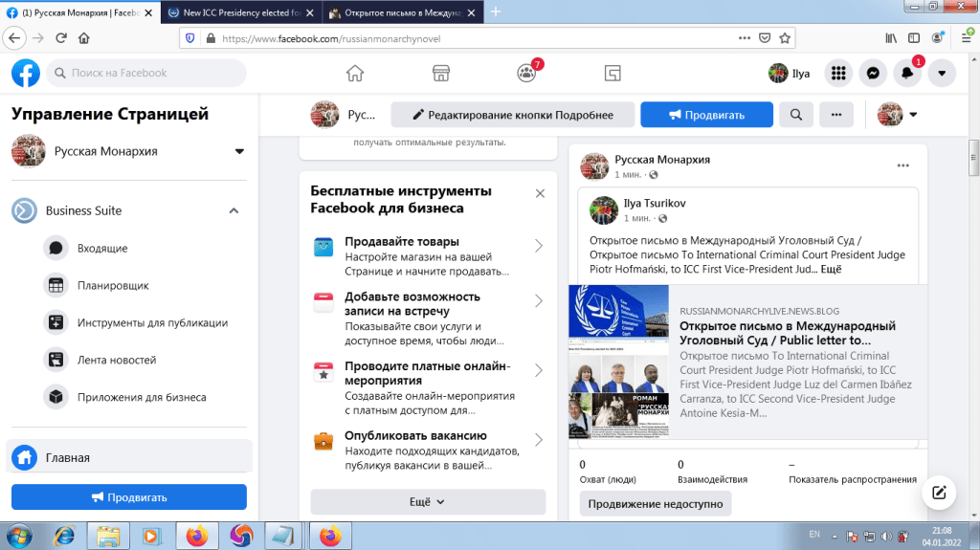
Task: Expand the Ещё dropdown button
Action: [428, 502]
